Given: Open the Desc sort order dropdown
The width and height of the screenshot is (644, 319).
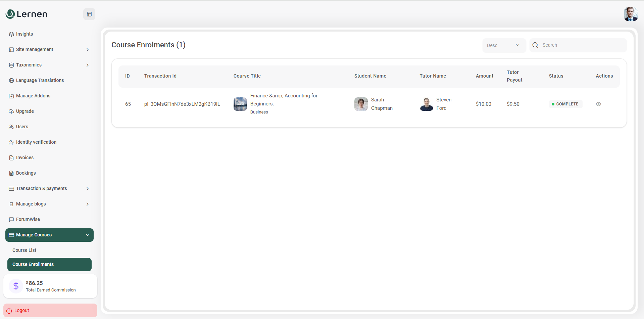Looking at the screenshot, I should (x=503, y=45).
